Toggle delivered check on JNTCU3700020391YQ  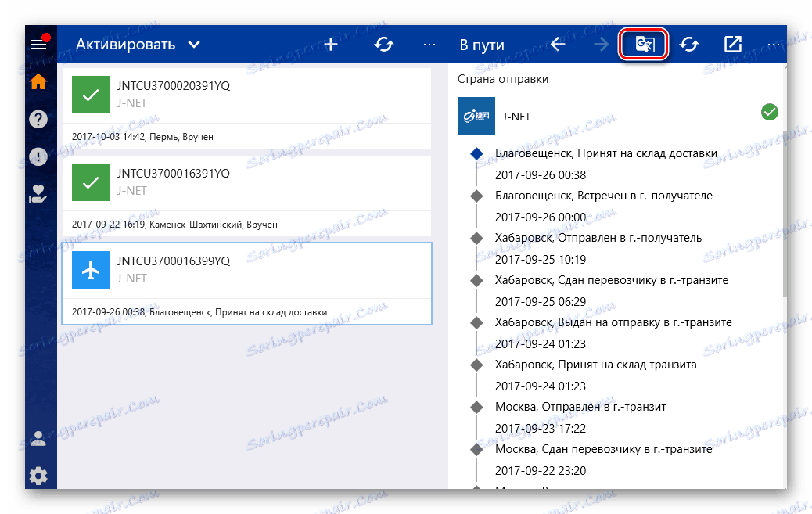point(91,94)
